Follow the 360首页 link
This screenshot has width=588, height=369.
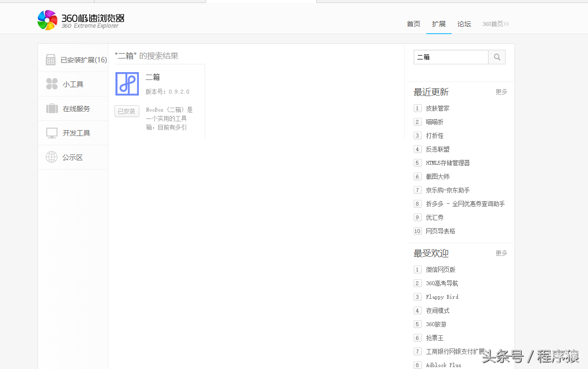[495, 24]
